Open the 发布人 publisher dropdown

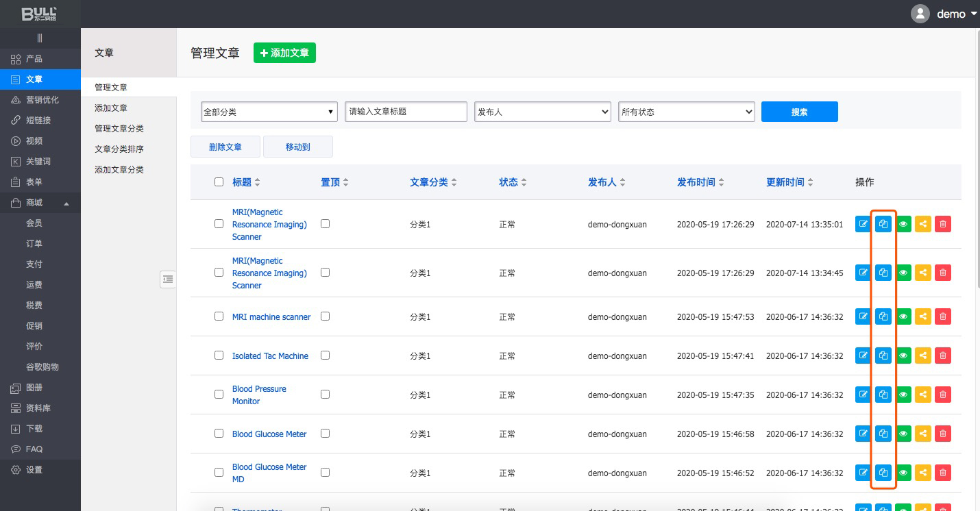pyautogui.click(x=542, y=112)
